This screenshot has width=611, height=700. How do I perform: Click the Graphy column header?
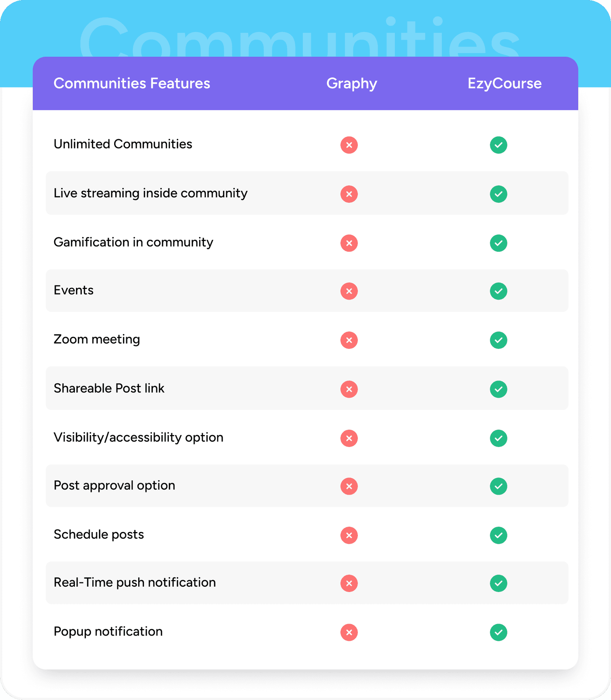click(352, 84)
